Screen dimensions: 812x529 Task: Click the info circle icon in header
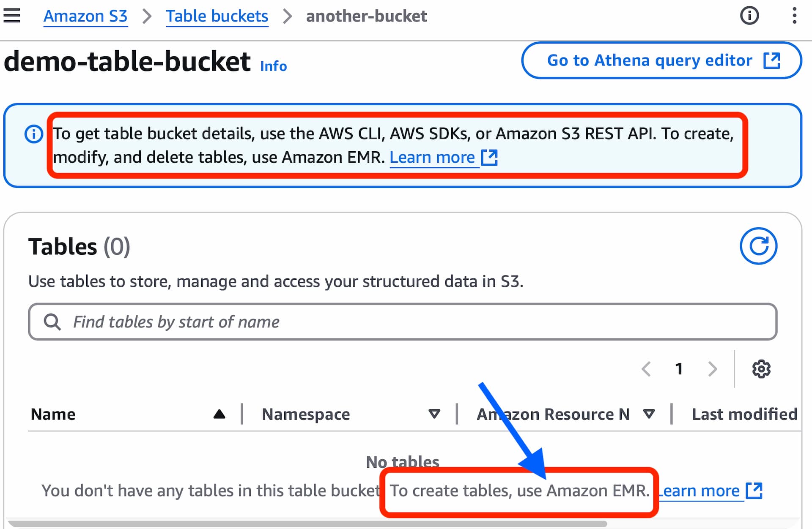coord(749,16)
